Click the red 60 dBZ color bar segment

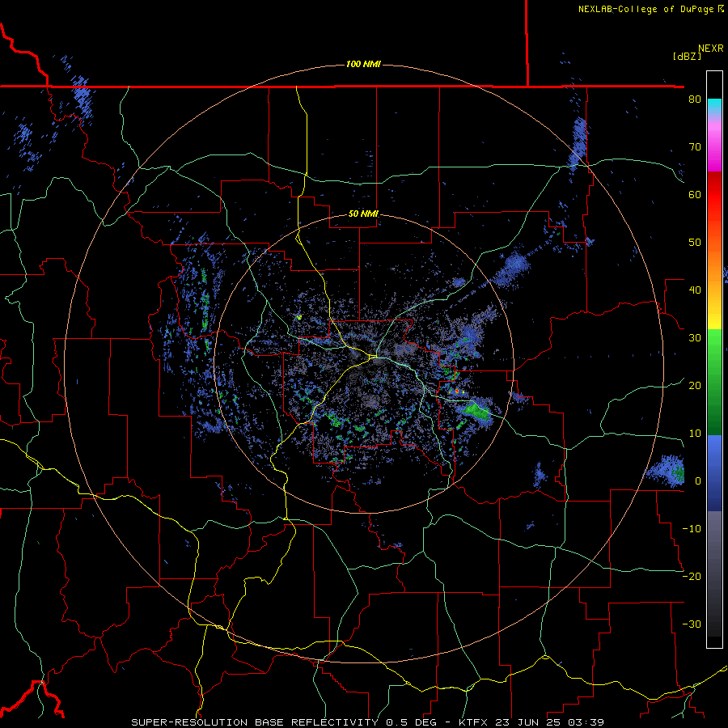(714, 195)
